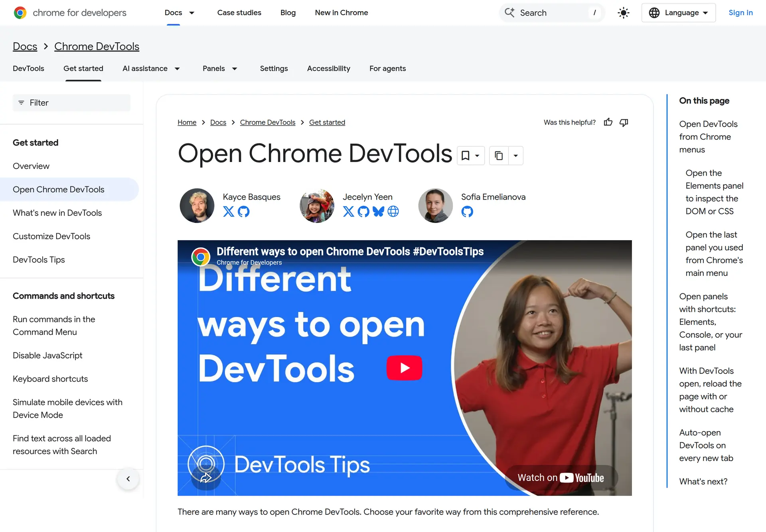
Task: Play the YouTube video
Action: click(405, 368)
